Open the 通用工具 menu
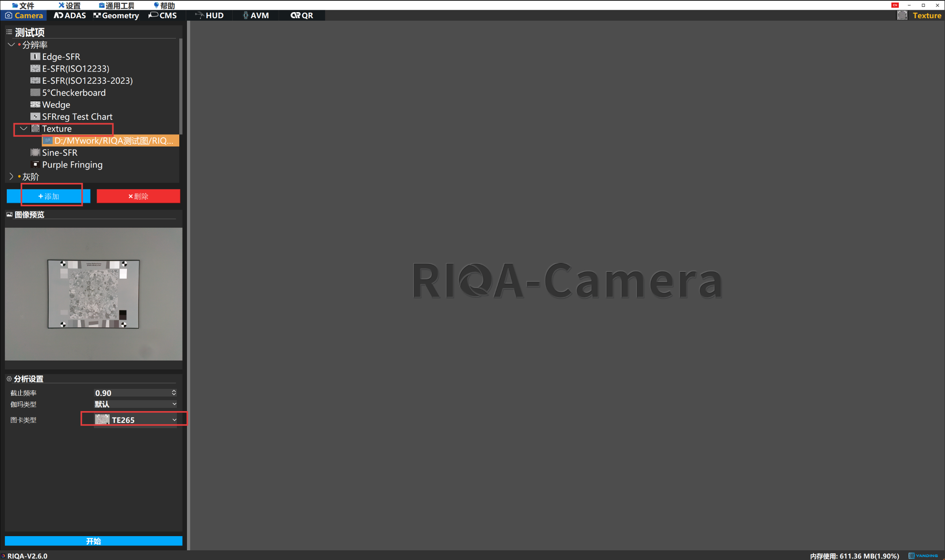The width and height of the screenshot is (945, 560). [117, 5]
